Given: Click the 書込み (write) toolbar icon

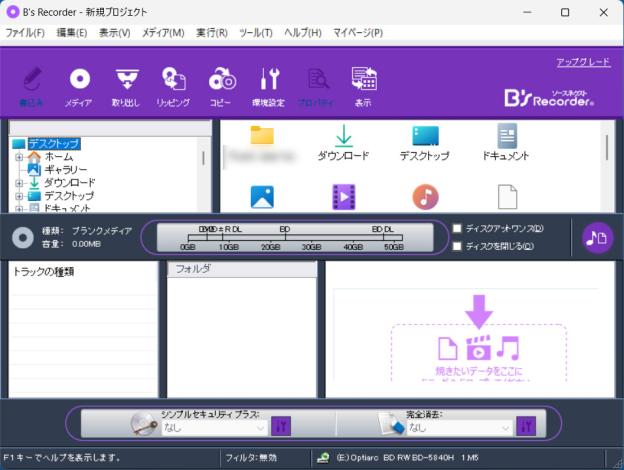Looking at the screenshot, I should 32,87.
